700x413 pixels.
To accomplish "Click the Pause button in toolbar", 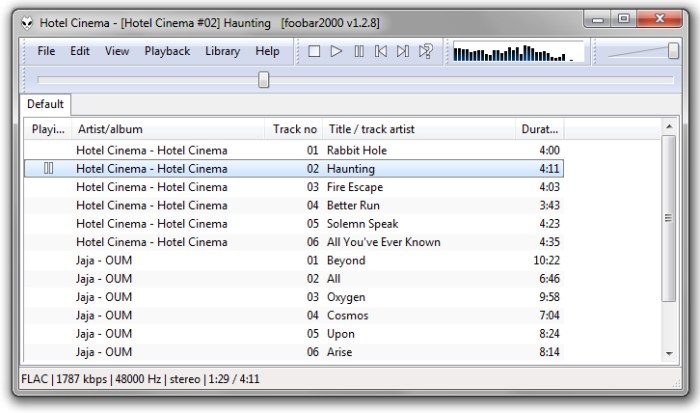I will (359, 51).
